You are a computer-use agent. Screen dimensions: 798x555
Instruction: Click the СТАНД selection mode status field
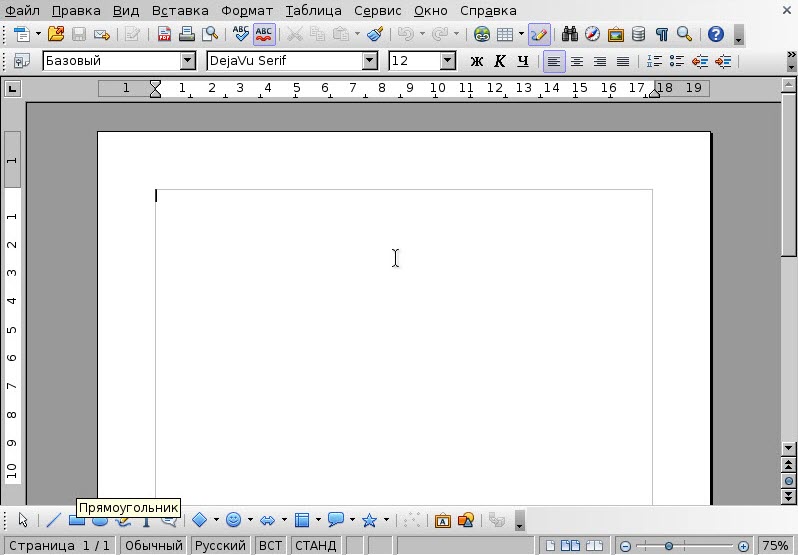[x=316, y=546]
